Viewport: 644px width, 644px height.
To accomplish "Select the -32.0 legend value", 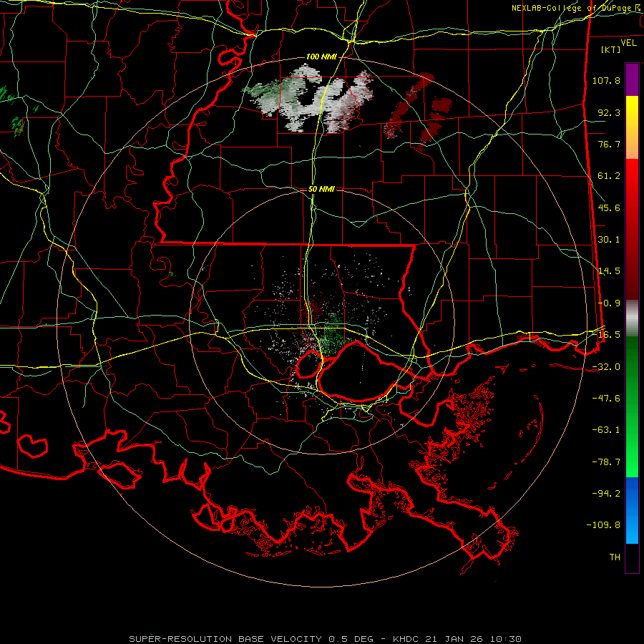I will click(x=606, y=367).
